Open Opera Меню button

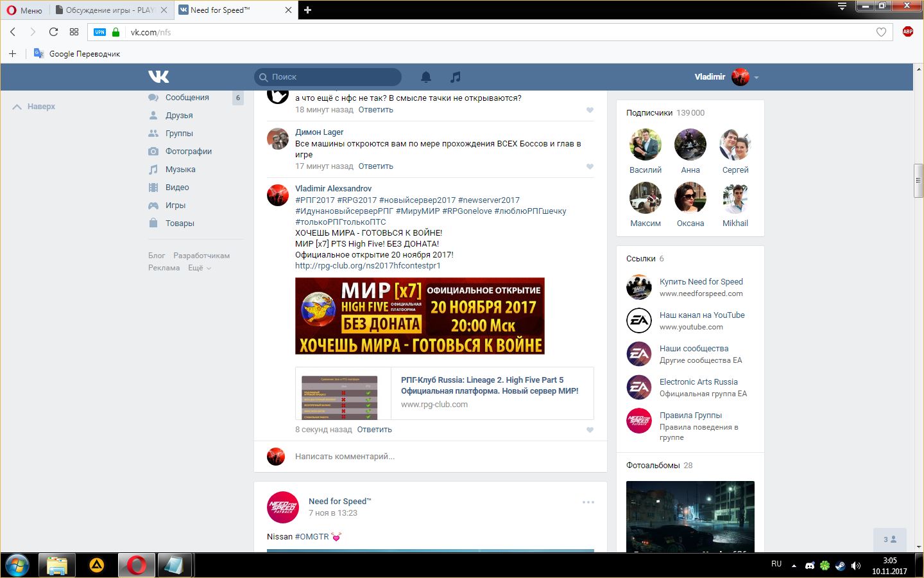coord(24,10)
